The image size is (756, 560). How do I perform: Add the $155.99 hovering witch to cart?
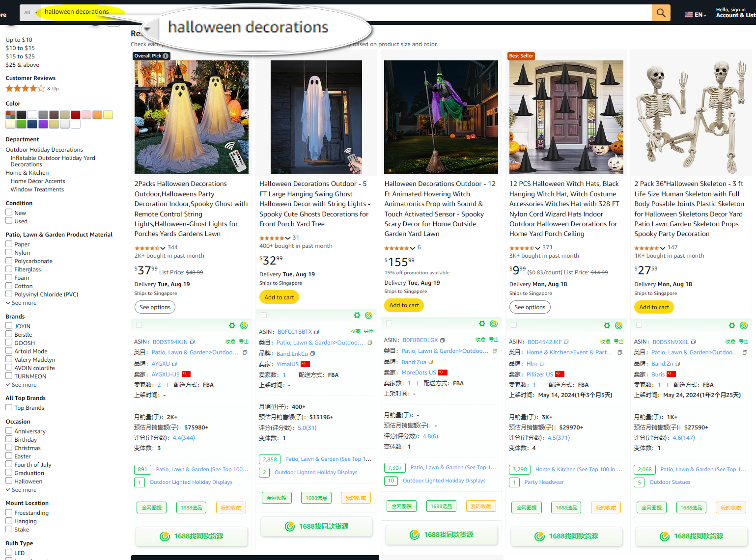(x=404, y=305)
